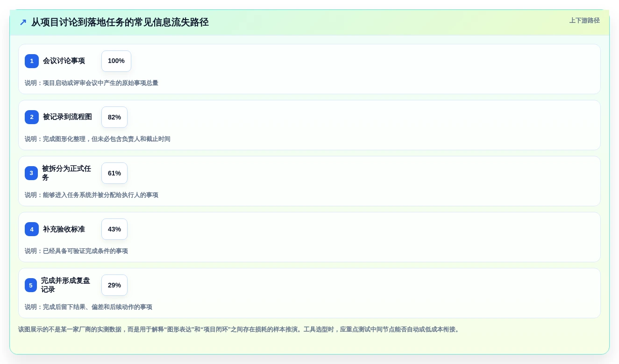
Task: Click description 已经具备可验证完成条件的事项
Action: [76, 251]
